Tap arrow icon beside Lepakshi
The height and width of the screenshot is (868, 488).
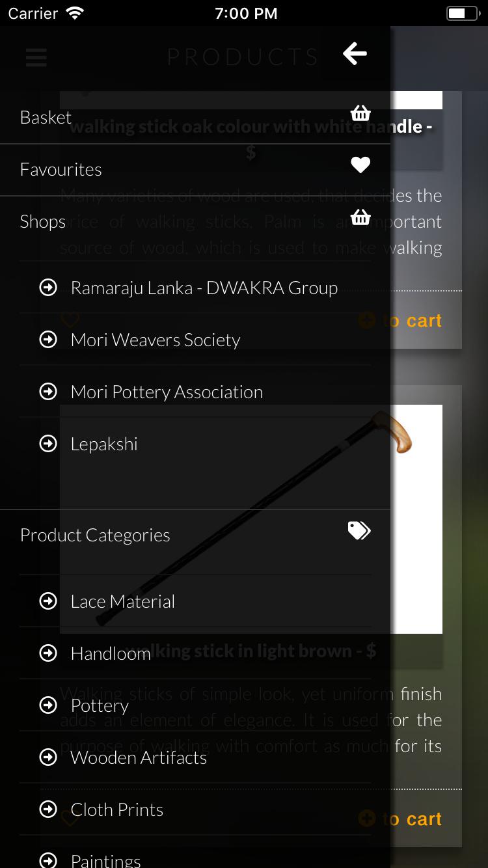coord(48,443)
